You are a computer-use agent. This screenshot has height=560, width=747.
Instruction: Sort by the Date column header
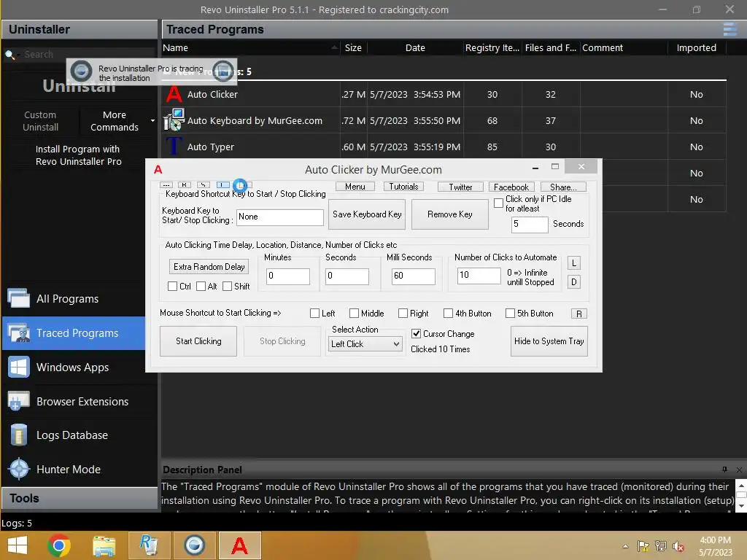pos(415,47)
